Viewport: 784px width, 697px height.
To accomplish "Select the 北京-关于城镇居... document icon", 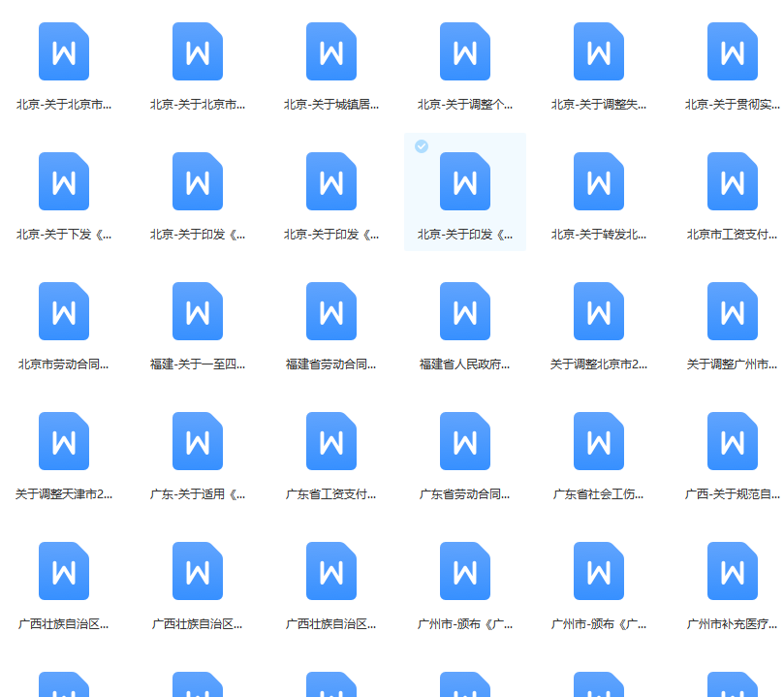I will pyautogui.click(x=331, y=51).
